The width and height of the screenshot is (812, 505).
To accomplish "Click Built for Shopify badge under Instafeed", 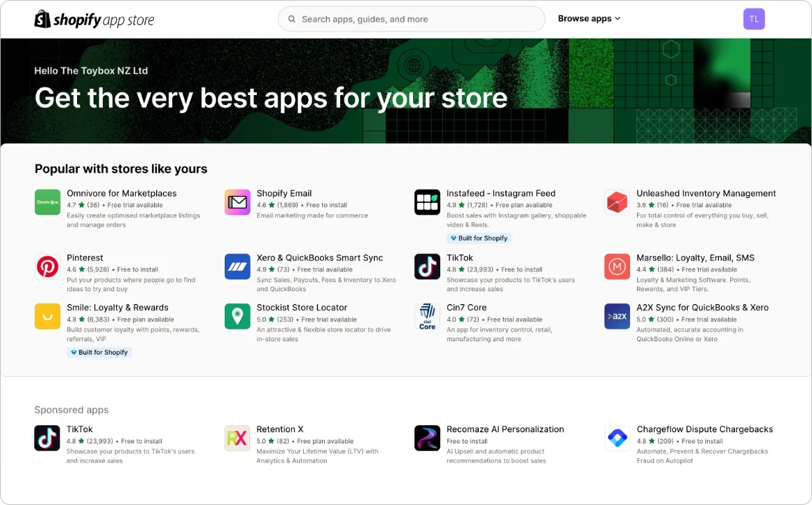I will (x=479, y=238).
